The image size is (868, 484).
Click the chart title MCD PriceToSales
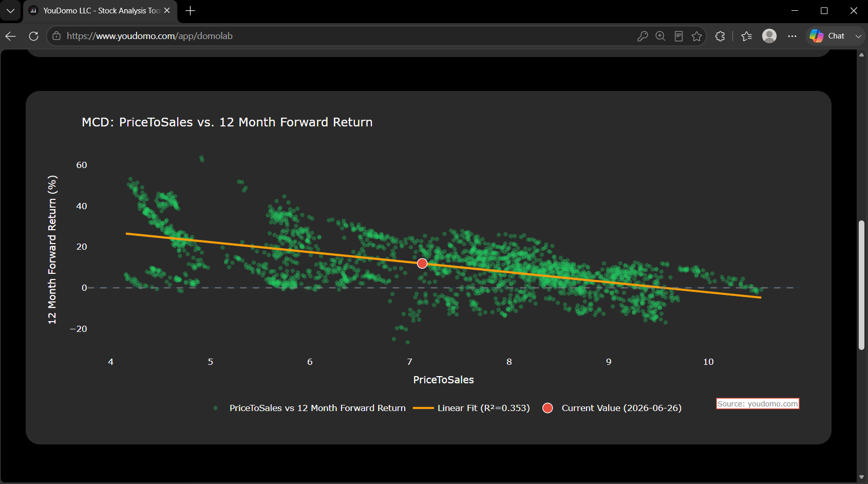227,122
